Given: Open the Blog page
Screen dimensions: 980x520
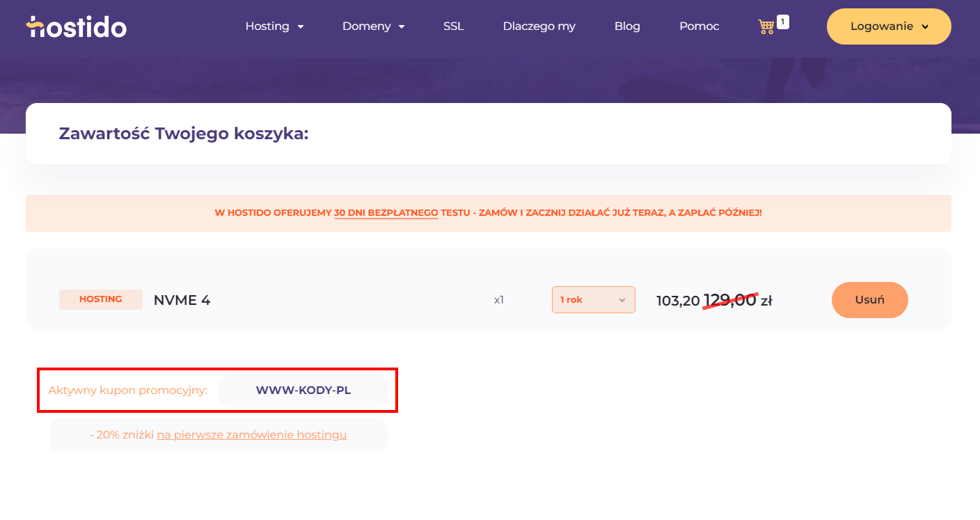Looking at the screenshot, I should pos(627,26).
